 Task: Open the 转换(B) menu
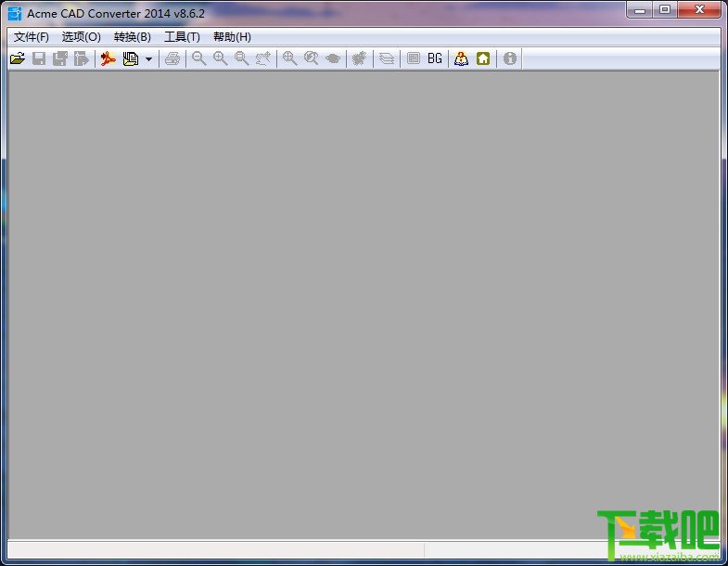133,37
